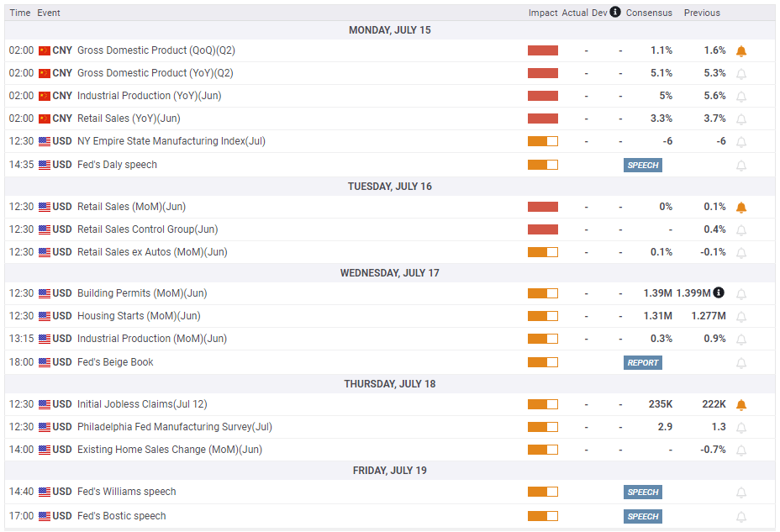The height and width of the screenshot is (532, 780).
Task: Click bell icon for Fed's Bostic speech
Action: (740, 517)
